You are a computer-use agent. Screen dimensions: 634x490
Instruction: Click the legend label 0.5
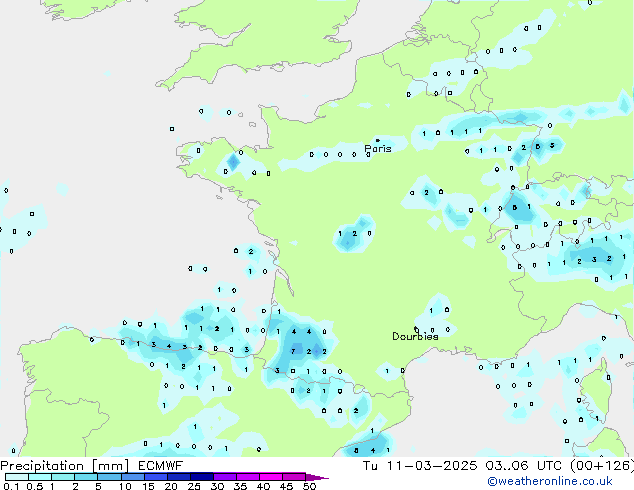(35, 486)
